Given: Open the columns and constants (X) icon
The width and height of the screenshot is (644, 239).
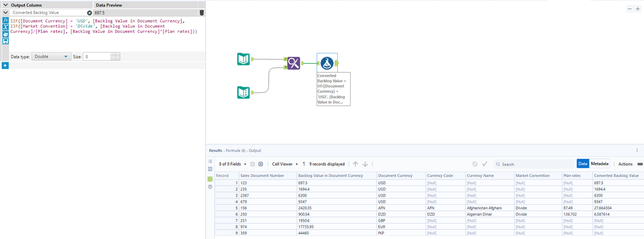Looking at the screenshot, I should coord(6,27).
